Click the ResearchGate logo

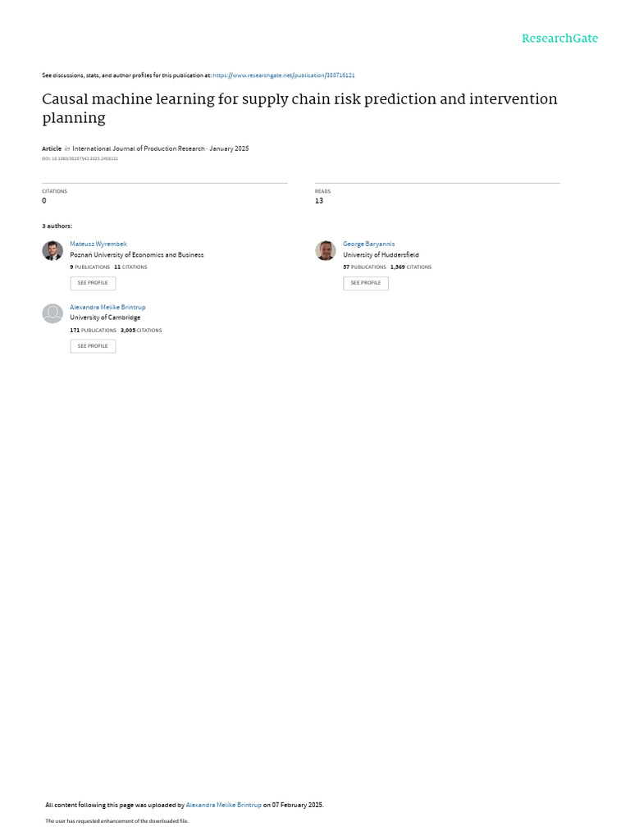[x=559, y=39]
